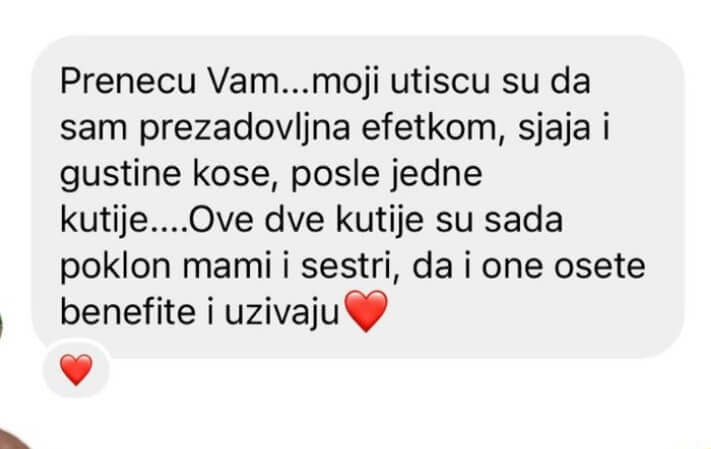
Task: Click the word "uzivaju" in the last line
Action: point(282,314)
